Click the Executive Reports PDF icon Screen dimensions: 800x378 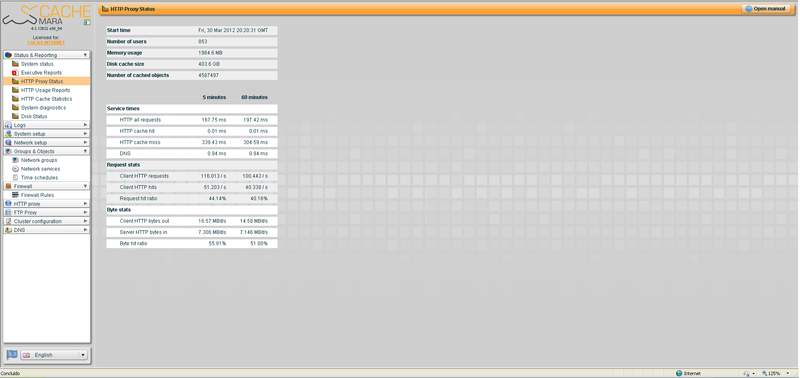click(15, 73)
